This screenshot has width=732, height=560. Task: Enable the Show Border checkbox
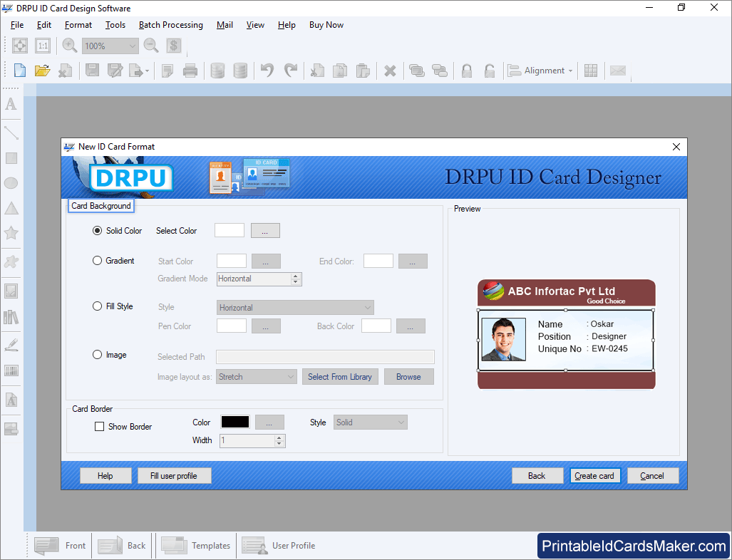point(100,427)
